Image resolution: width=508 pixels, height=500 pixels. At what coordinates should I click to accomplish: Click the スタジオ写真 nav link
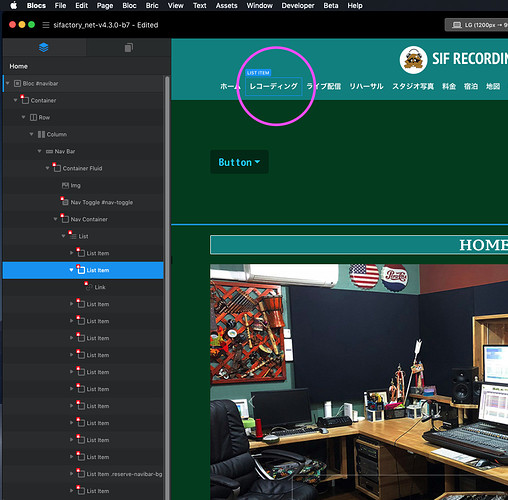[413, 86]
